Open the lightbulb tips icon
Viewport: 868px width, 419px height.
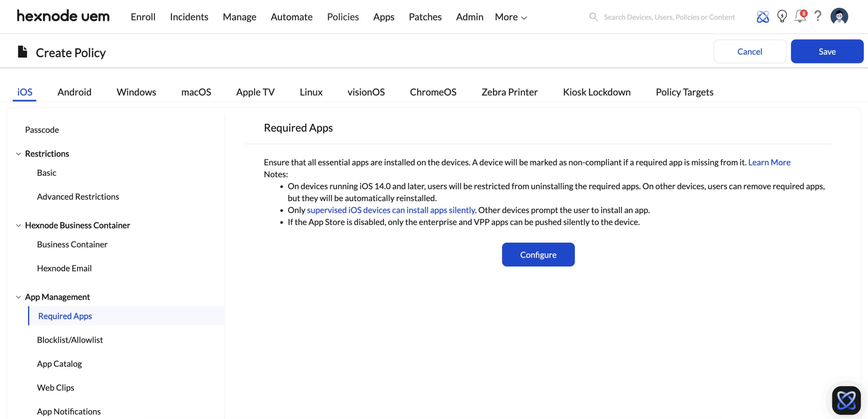tap(782, 16)
